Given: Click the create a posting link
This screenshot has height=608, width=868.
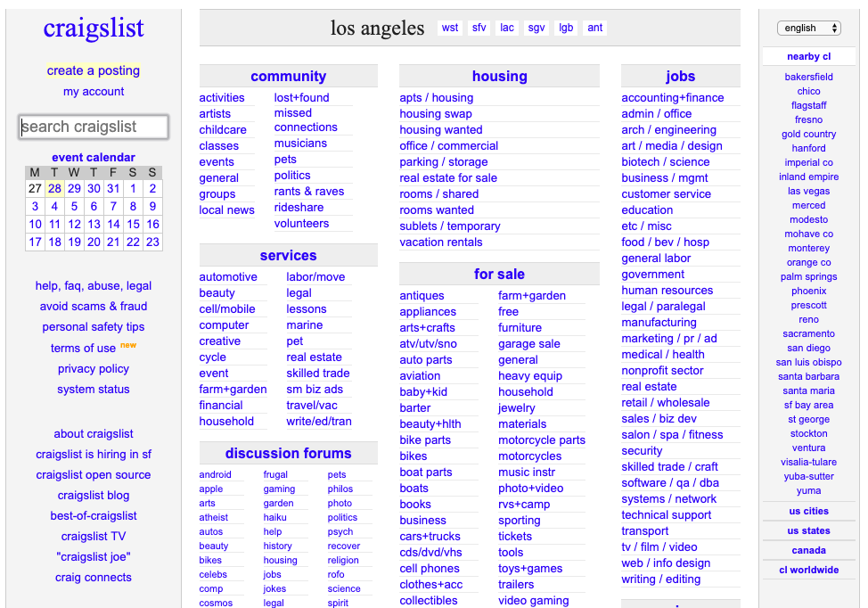Looking at the screenshot, I should (x=93, y=70).
